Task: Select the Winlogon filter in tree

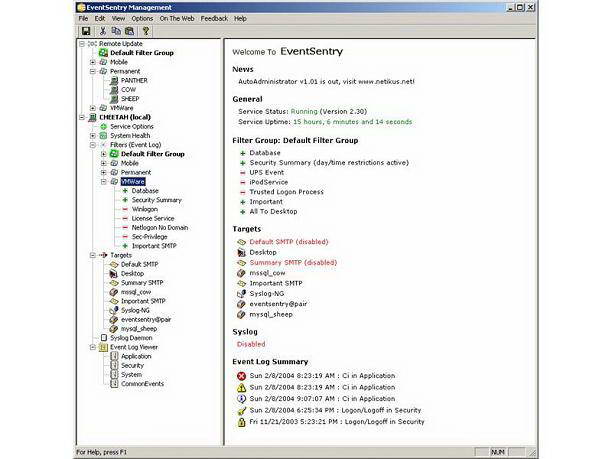Action: [146, 208]
